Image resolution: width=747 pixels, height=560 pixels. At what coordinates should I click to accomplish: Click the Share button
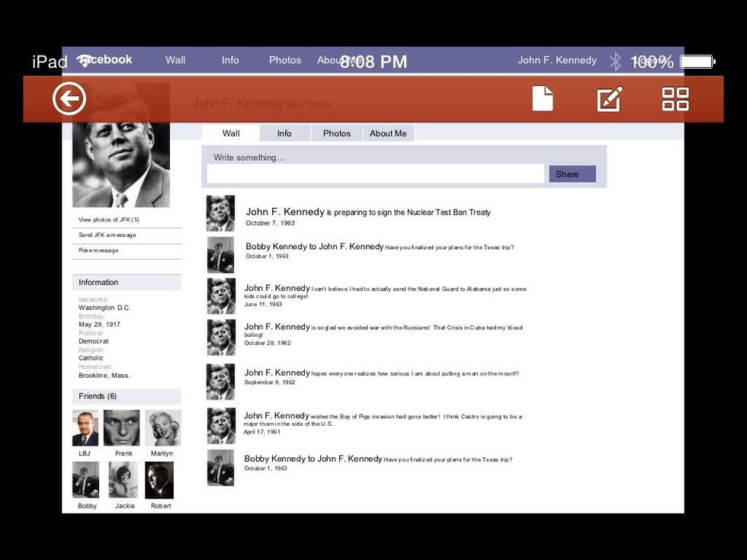(x=572, y=174)
